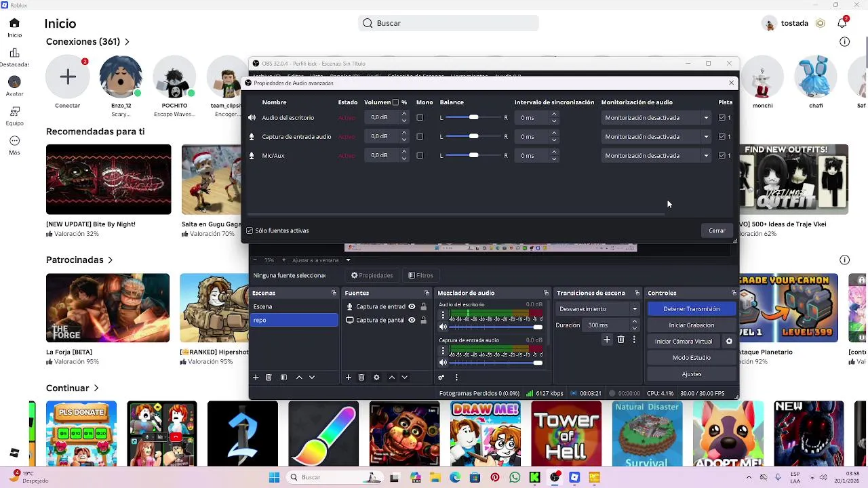The image size is (868, 488).
Task: Expand Conexiones (361) list in Roblox
Action: point(127,42)
